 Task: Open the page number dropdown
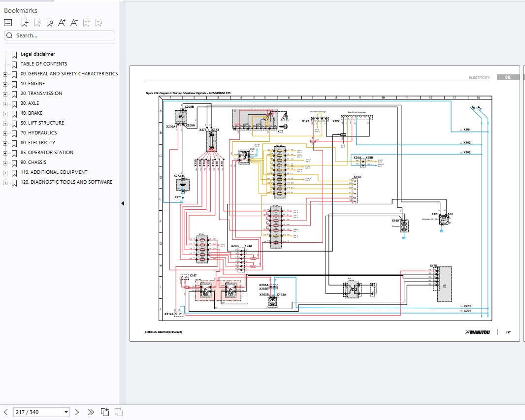pyautogui.click(x=66, y=412)
